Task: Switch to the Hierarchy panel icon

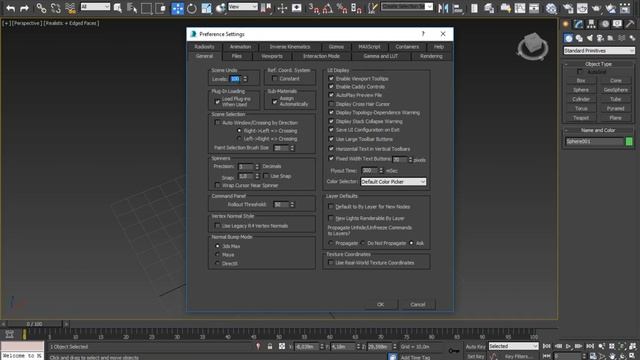Action: coord(591,24)
